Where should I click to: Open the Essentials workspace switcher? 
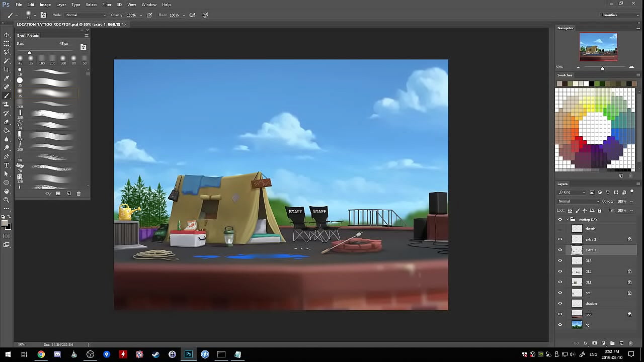(x=620, y=15)
